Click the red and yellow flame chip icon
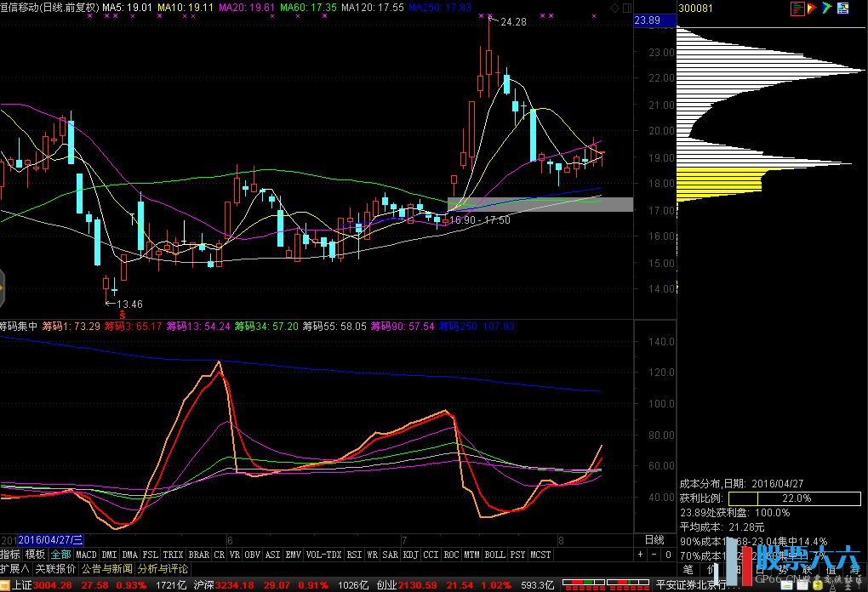Viewport: 868px width, 592px height. point(812,9)
